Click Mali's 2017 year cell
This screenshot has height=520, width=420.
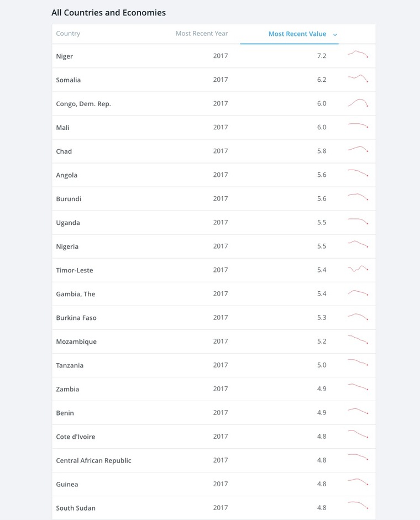click(221, 127)
